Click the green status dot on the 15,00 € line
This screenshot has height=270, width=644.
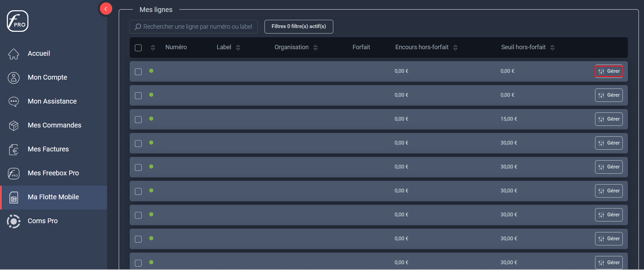[151, 119]
